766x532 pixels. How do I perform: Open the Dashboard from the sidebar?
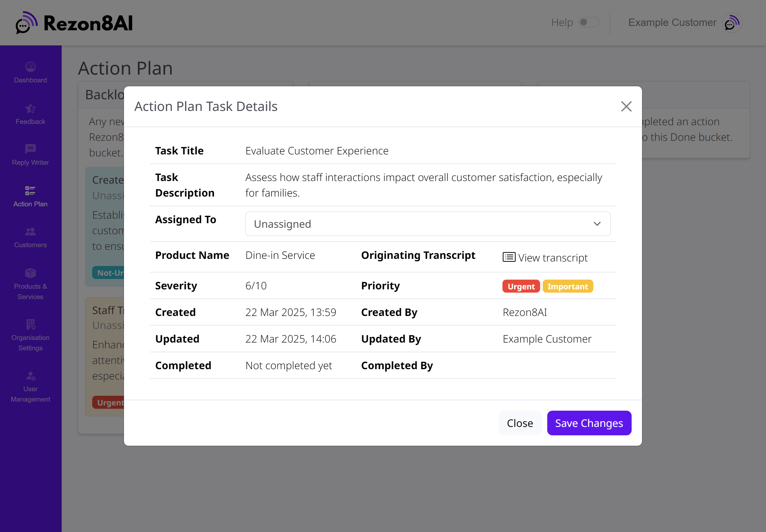(x=30, y=72)
